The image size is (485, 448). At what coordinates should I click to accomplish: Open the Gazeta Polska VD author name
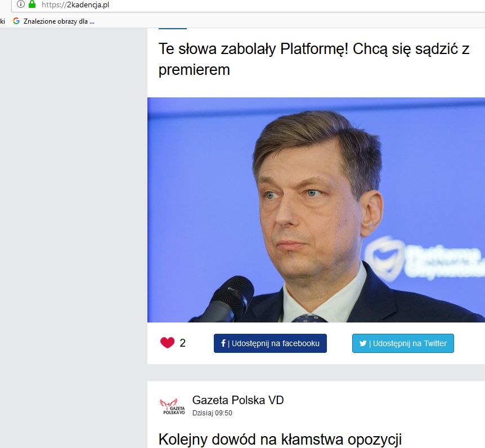(x=238, y=400)
